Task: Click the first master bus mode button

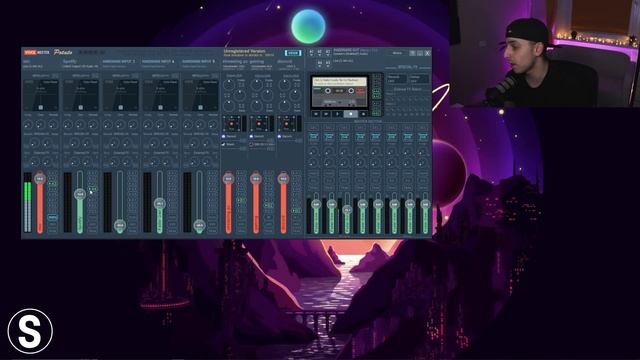Action: point(313,137)
